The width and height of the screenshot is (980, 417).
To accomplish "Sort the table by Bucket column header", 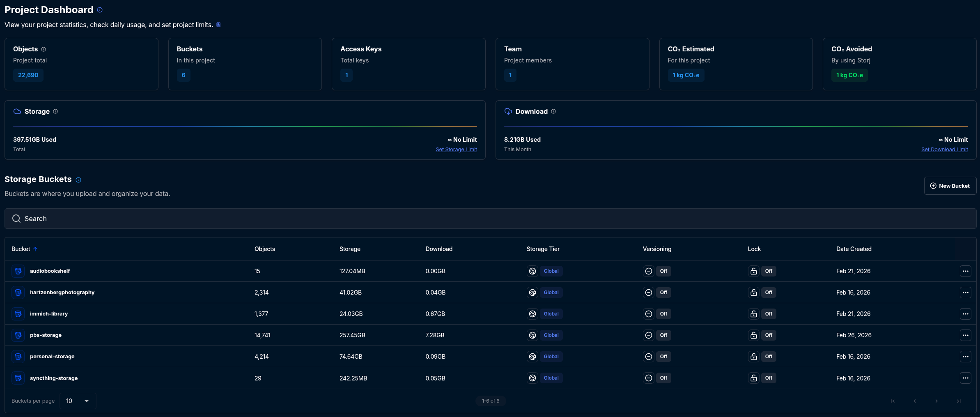I will (x=21, y=249).
